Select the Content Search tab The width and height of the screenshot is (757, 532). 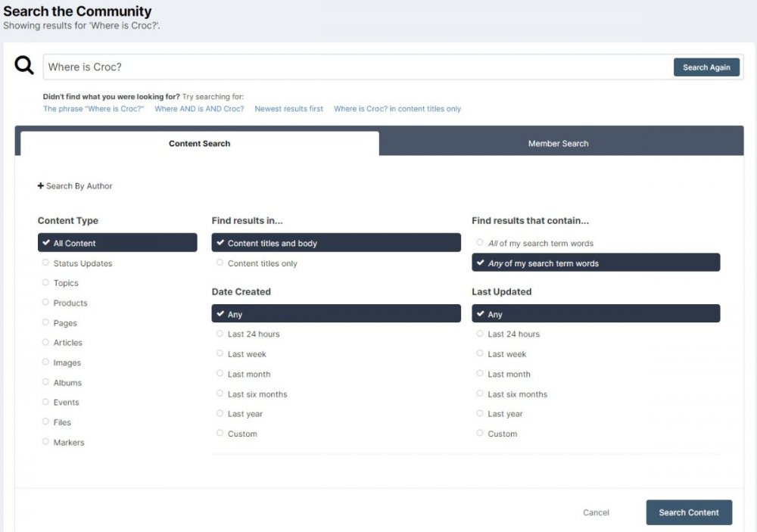[199, 144]
